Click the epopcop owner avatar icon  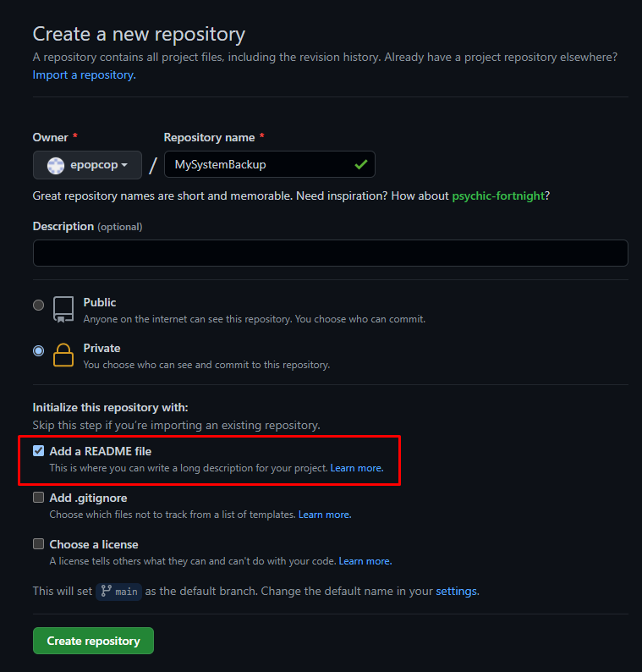pyautogui.click(x=56, y=165)
